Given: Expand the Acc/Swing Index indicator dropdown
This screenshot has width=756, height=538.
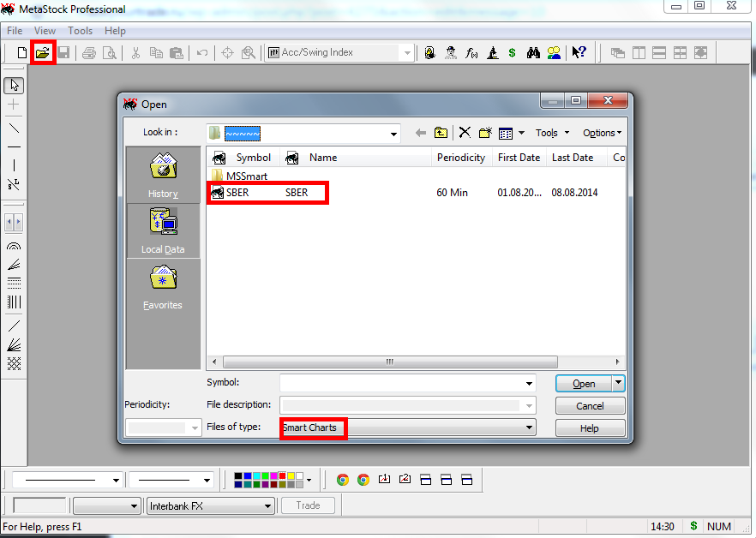Looking at the screenshot, I should click(x=407, y=53).
